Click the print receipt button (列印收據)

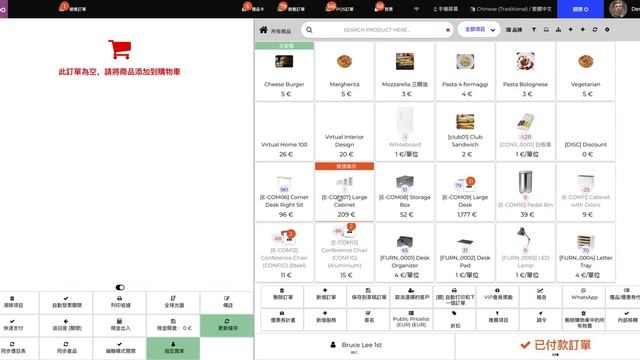[x=120, y=302]
